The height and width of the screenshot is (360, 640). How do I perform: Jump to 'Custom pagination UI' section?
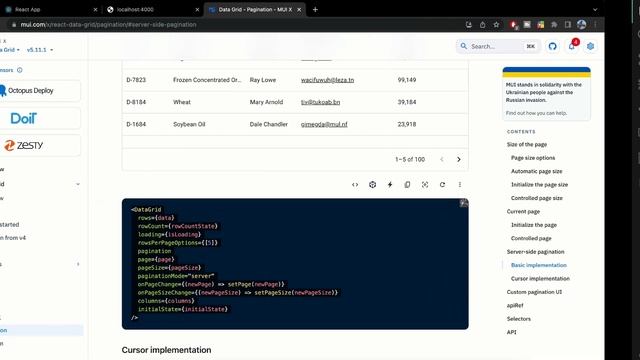tap(534, 292)
